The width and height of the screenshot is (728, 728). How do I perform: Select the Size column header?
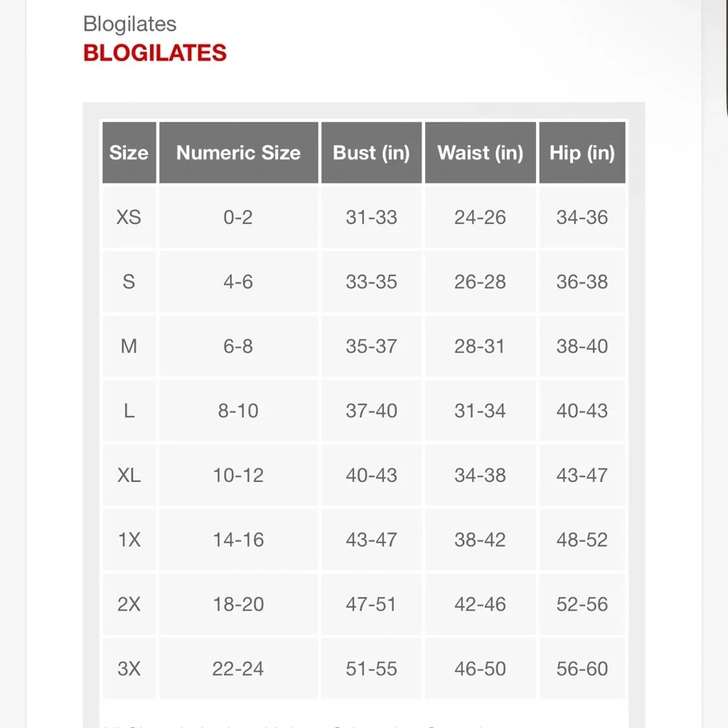129,153
